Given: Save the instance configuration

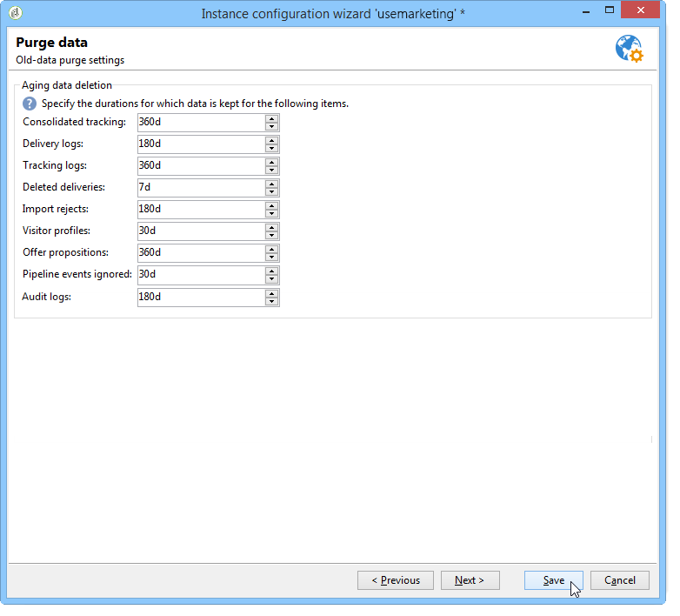Looking at the screenshot, I should coord(554,580).
